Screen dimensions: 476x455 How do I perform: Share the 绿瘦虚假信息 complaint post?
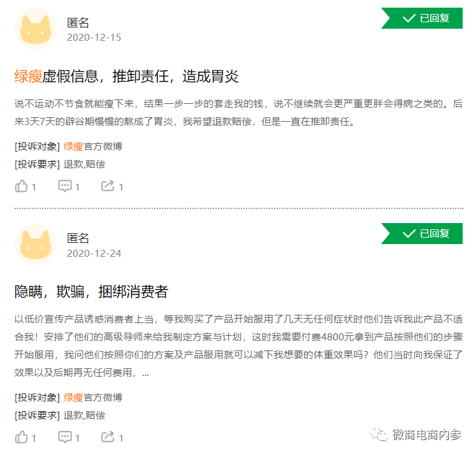tap(108, 186)
